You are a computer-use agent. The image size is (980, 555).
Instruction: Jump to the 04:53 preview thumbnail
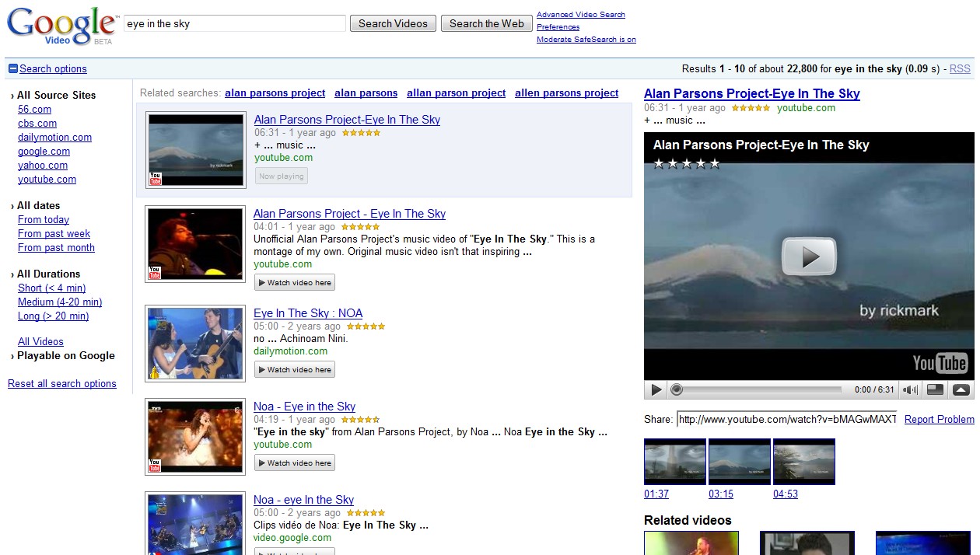(x=804, y=462)
